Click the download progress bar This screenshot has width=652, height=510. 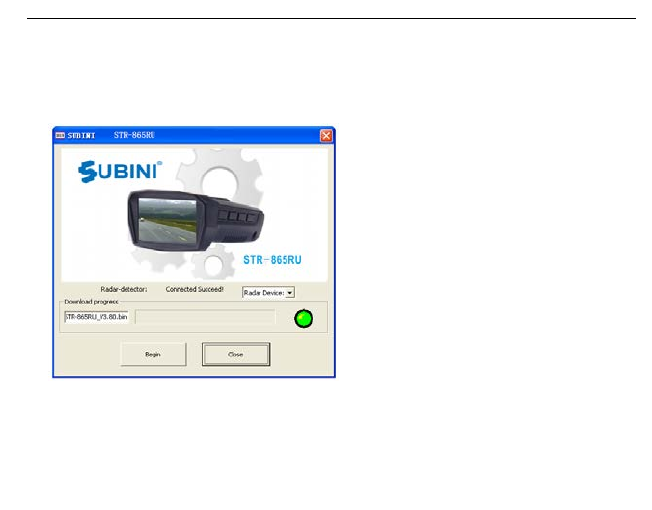tap(205, 317)
